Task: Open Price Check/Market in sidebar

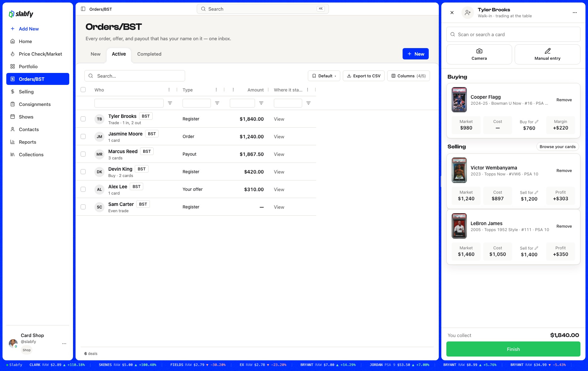Action: pos(38,54)
